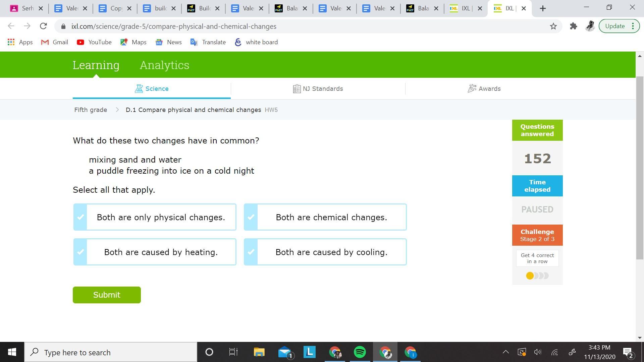Switch to the Analytics tab
Image resolution: width=644 pixels, height=362 pixels.
click(x=164, y=65)
